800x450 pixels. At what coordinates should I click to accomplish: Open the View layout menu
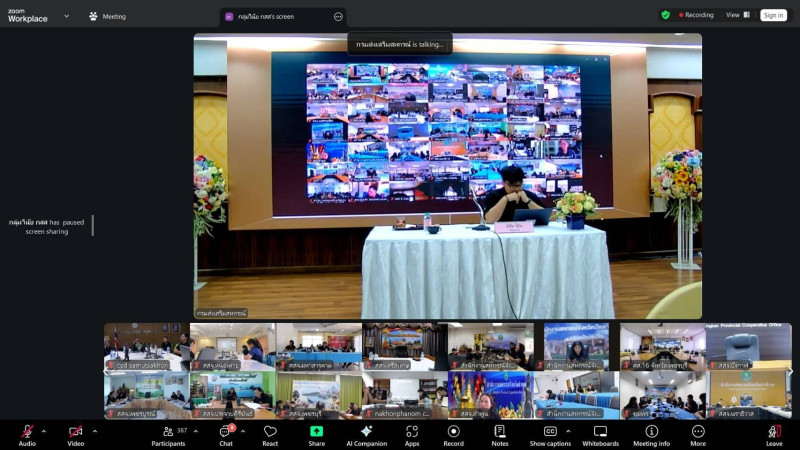pyautogui.click(x=738, y=15)
